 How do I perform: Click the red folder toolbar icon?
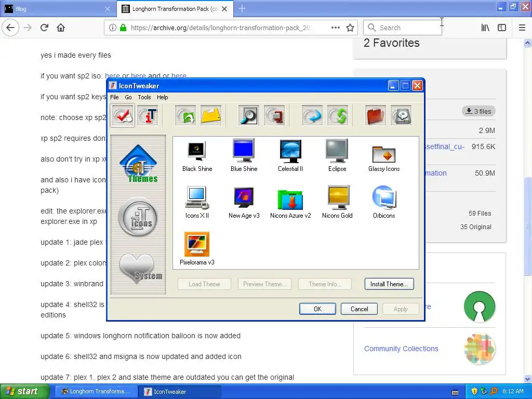pyautogui.click(x=376, y=116)
